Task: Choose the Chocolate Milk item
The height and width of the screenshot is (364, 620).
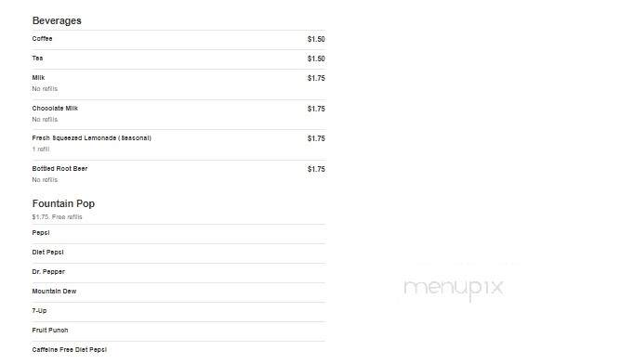Action: click(55, 108)
